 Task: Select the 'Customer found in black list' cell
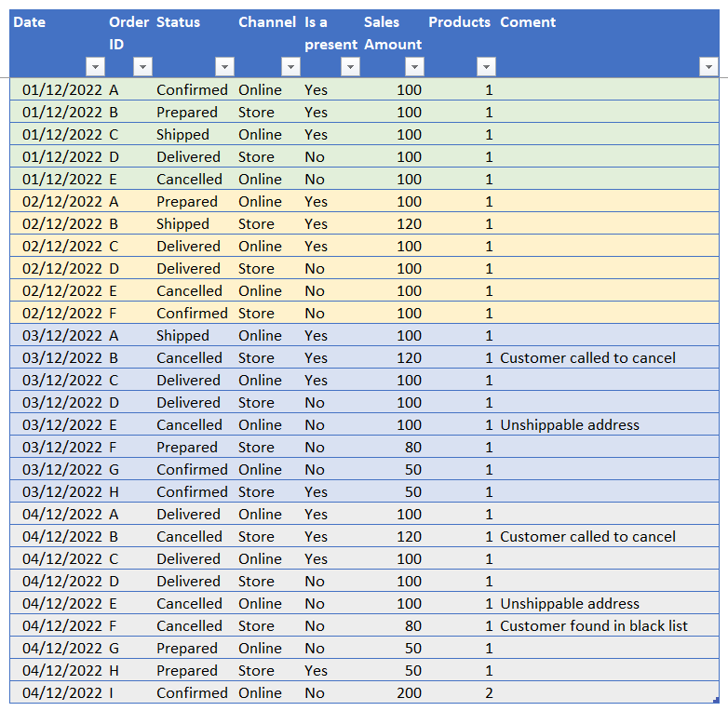pos(594,626)
